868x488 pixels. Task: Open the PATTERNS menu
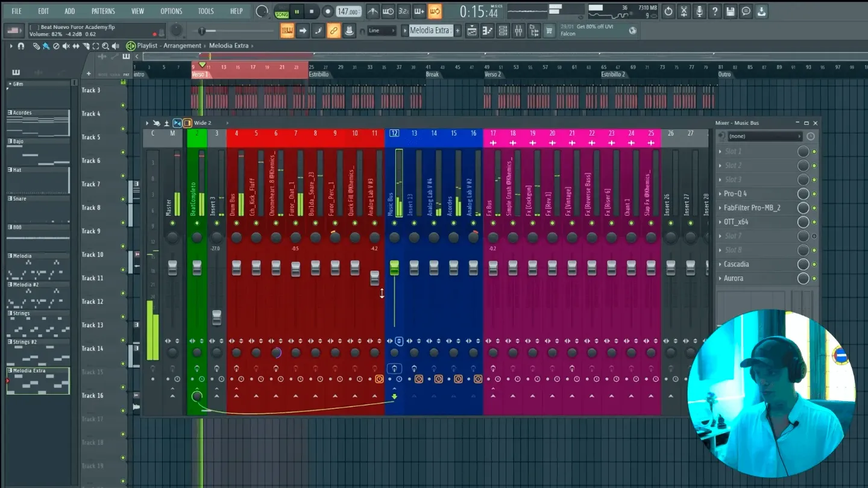pos(102,10)
